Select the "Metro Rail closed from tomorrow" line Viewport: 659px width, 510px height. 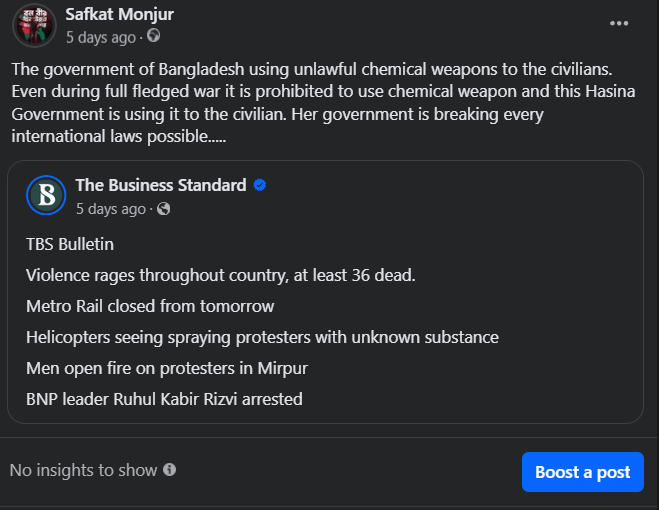pos(150,306)
